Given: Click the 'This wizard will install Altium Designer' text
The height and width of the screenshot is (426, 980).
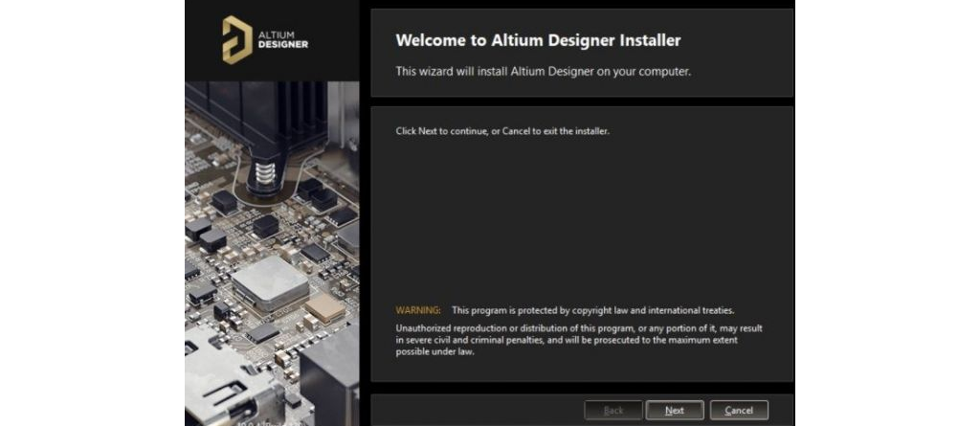Looking at the screenshot, I should (544, 71).
